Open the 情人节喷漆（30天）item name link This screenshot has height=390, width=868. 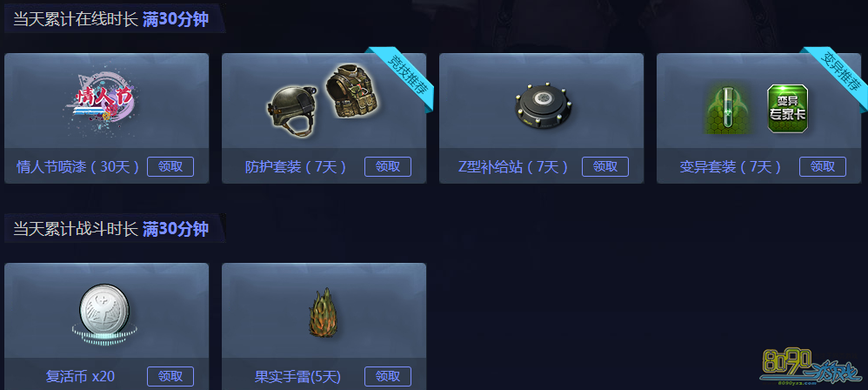(77, 167)
